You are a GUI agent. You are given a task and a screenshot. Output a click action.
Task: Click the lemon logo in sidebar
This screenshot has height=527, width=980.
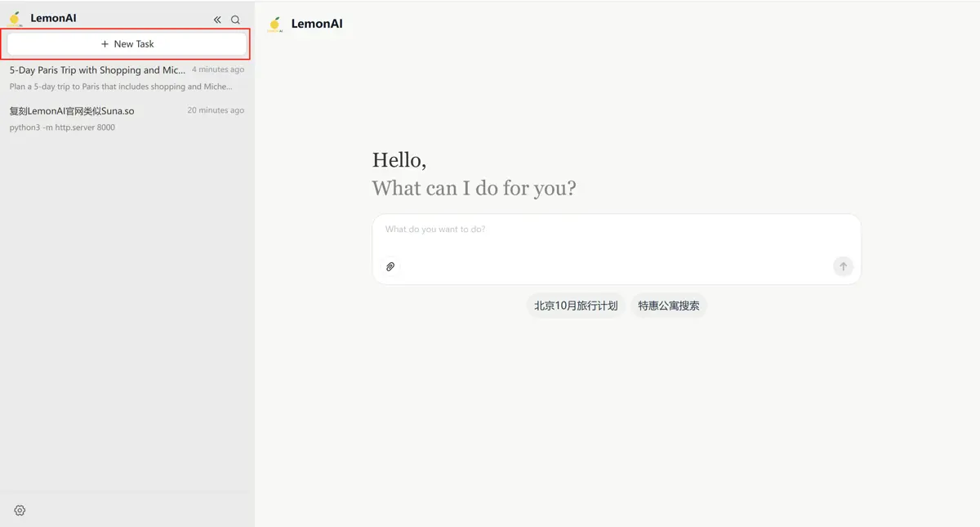(16, 18)
